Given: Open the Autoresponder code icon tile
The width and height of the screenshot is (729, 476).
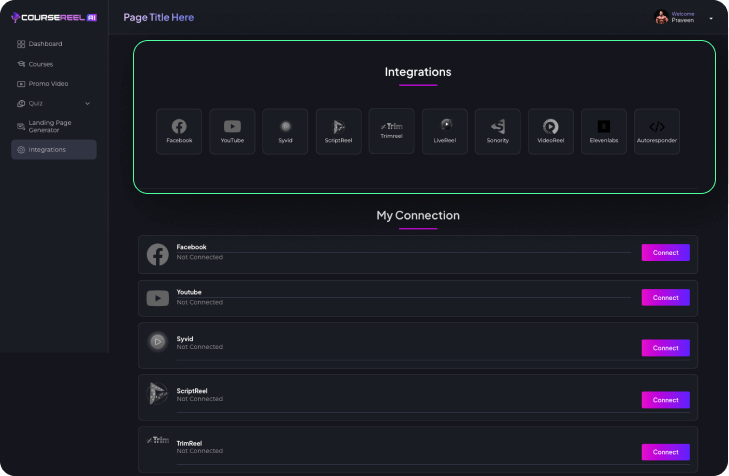Looking at the screenshot, I should [657, 132].
